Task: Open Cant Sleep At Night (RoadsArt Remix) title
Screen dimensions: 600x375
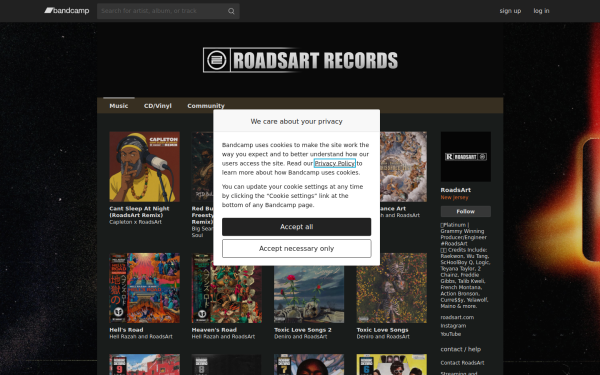Action: (139, 212)
